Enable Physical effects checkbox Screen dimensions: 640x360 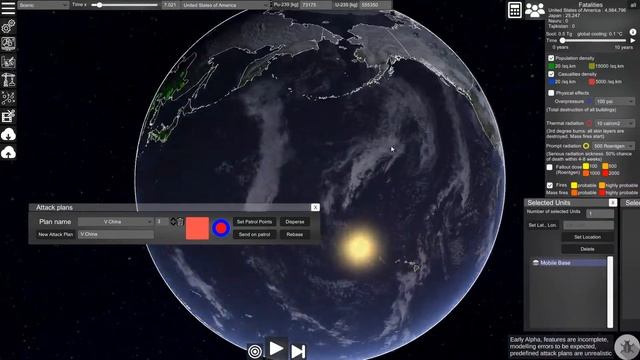pyautogui.click(x=551, y=93)
